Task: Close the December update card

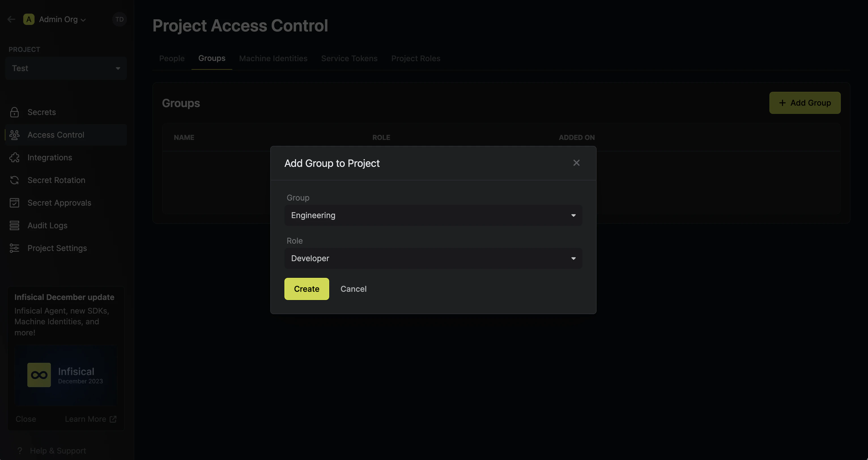Action: [x=26, y=419]
